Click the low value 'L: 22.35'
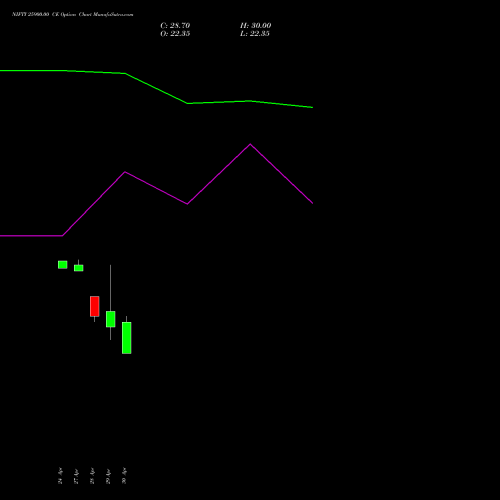The width and height of the screenshot is (500, 500). coord(255,33)
